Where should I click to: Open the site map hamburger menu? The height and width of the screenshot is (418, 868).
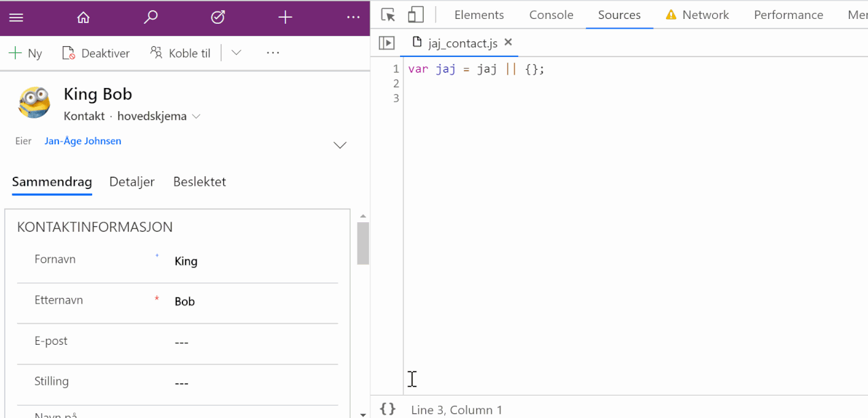click(x=17, y=18)
